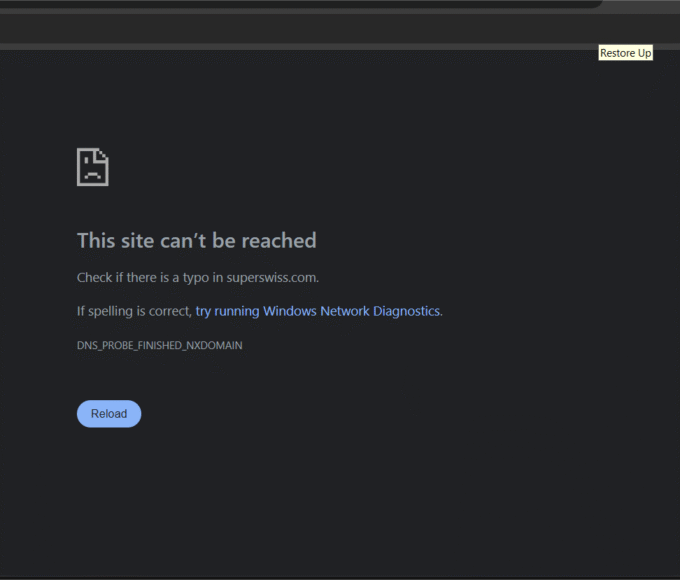Click the word "Diagnostics" in the blue link

(x=406, y=311)
